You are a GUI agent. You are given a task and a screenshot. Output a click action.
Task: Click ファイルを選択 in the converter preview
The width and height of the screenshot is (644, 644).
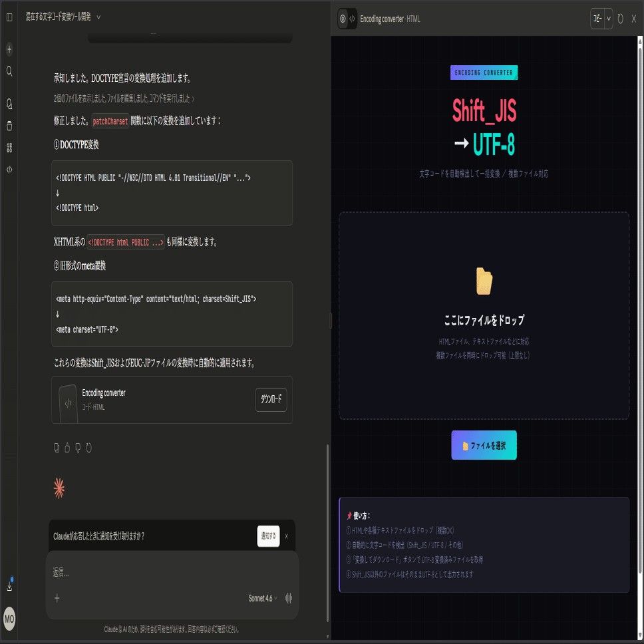tap(484, 445)
